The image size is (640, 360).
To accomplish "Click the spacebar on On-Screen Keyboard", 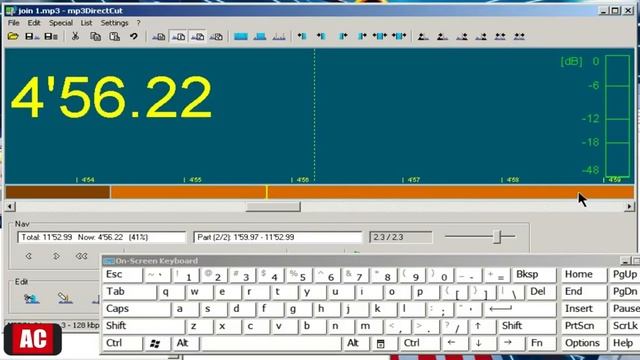I will 271,343.
